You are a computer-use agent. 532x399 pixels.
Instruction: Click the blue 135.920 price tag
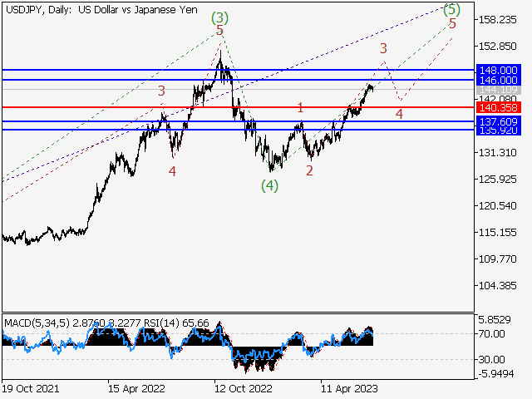[499, 131]
